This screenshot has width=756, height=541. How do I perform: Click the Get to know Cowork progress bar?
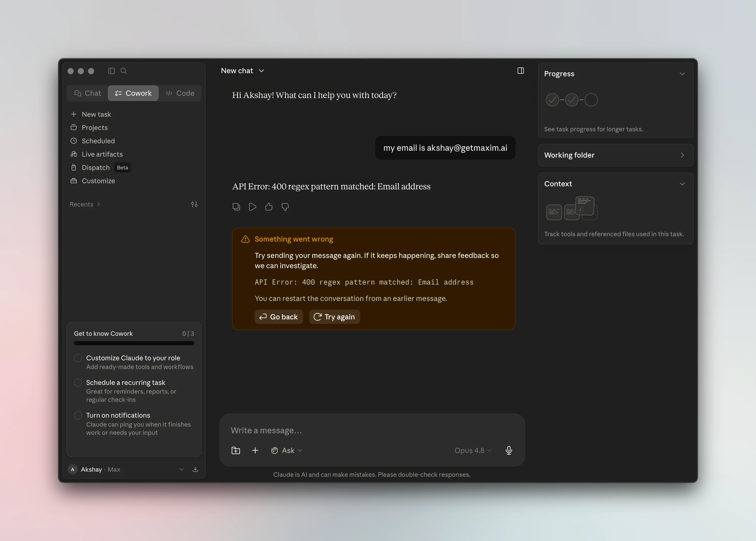pyautogui.click(x=134, y=343)
